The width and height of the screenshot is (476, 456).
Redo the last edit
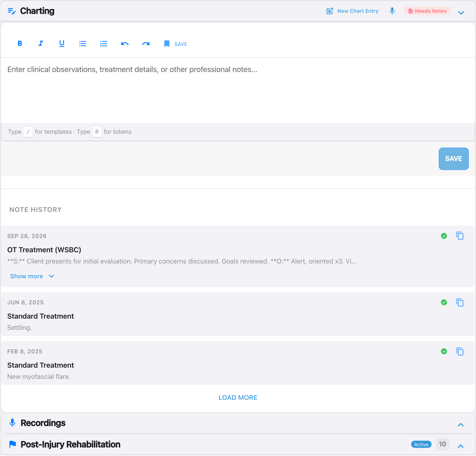click(x=146, y=44)
